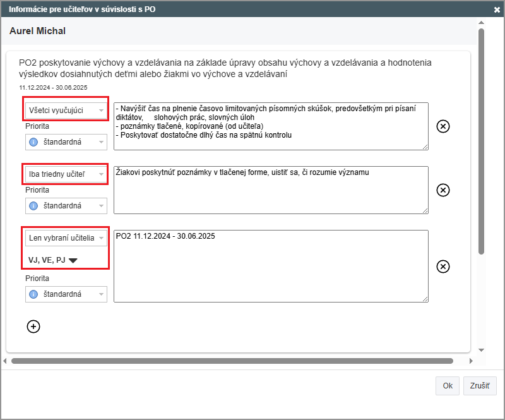
Task: Change priority of the third note
Action: click(66, 294)
